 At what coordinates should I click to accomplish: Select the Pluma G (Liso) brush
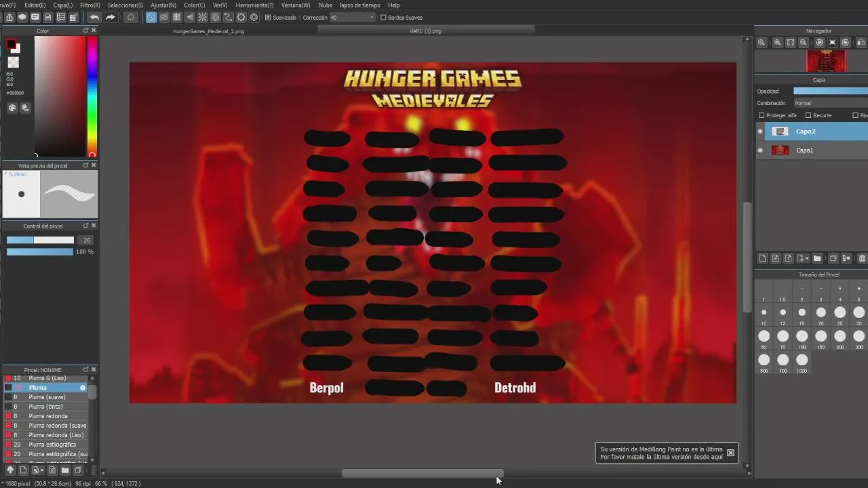pyautogui.click(x=45, y=378)
